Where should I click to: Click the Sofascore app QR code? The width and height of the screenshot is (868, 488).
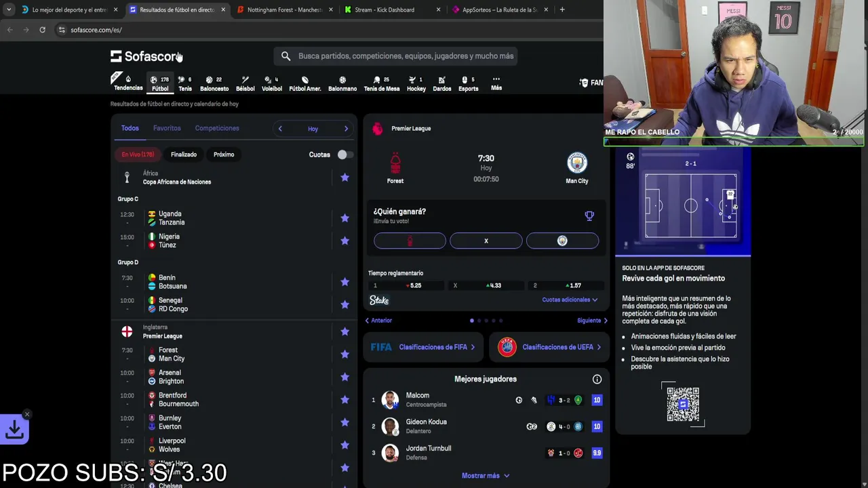coord(683,405)
